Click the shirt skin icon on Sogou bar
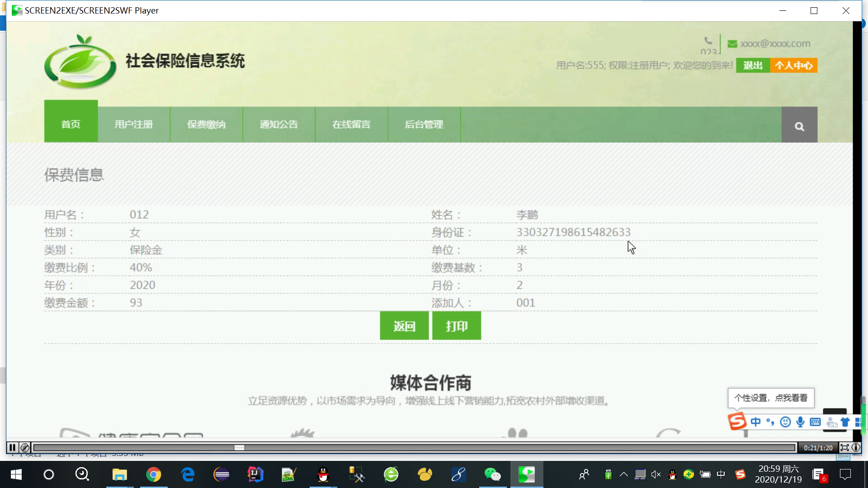This screenshot has height=488, width=868. (x=845, y=422)
